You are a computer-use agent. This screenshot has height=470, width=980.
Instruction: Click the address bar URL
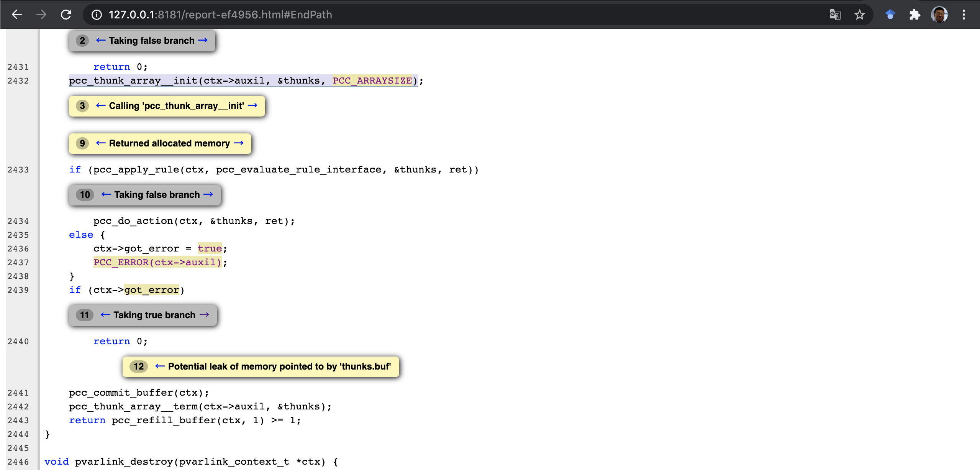click(x=220, y=15)
